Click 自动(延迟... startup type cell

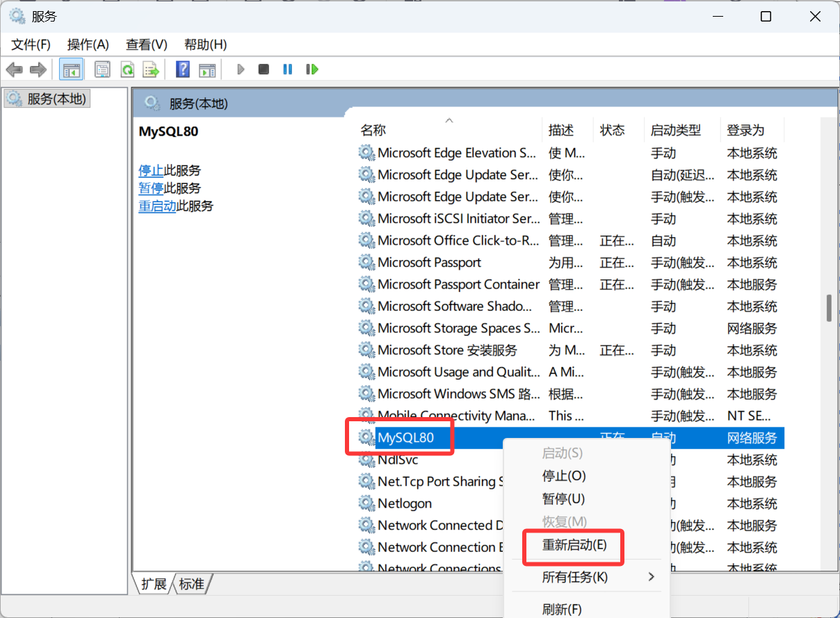pos(682,175)
